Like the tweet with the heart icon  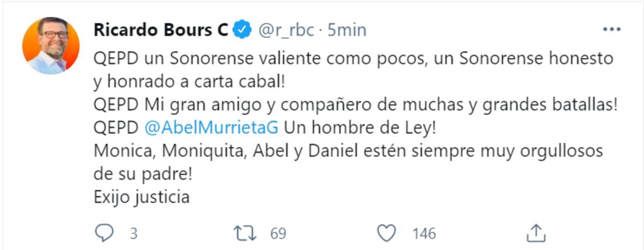(x=386, y=233)
